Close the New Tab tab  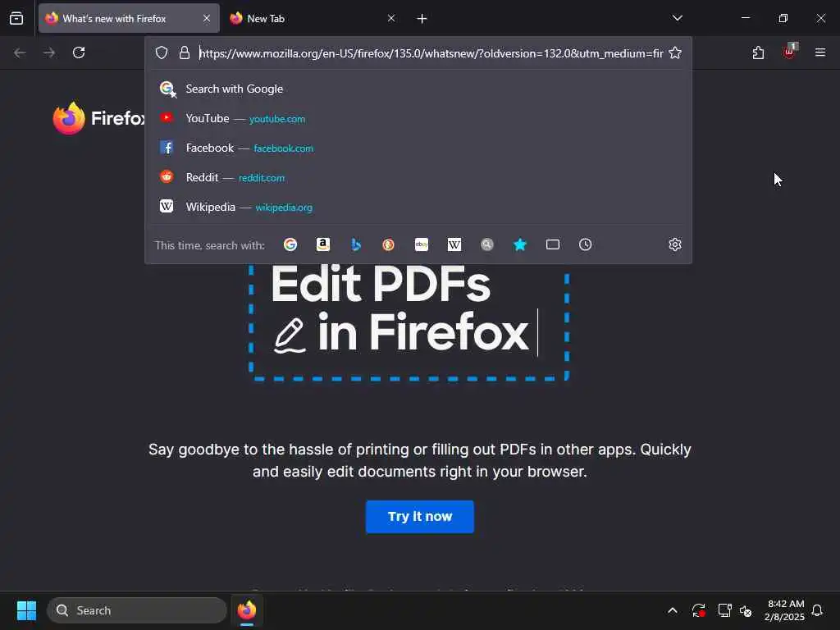(391, 18)
